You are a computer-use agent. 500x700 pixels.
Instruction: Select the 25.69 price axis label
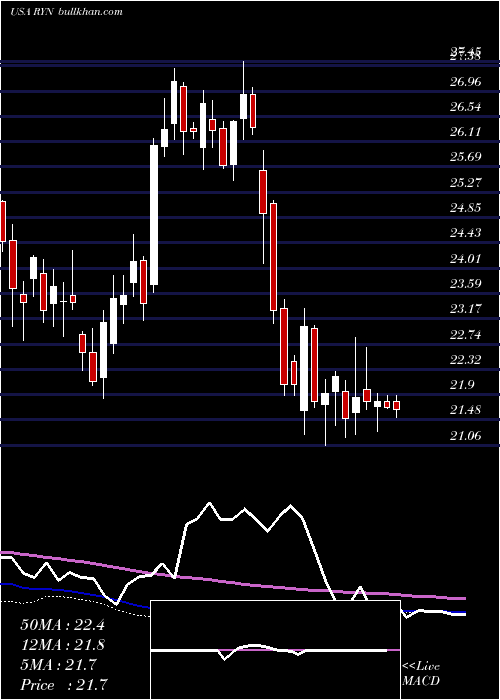pyautogui.click(x=466, y=157)
